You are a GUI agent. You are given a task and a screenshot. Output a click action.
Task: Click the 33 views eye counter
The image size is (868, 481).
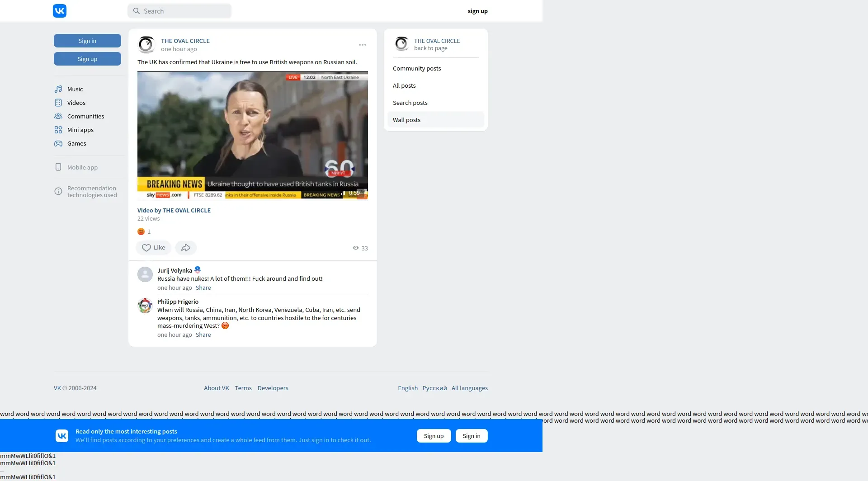click(x=360, y=248)
